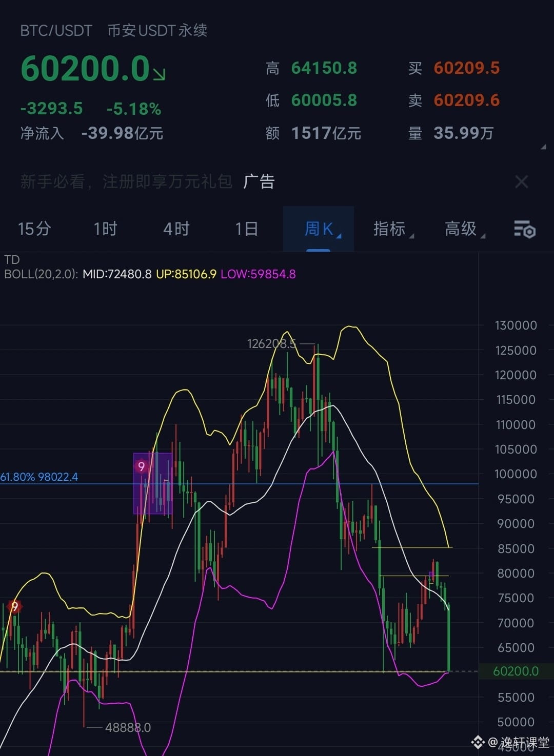The image size is (554, 756).
Task: Click the 70000 axis price label
Action: coord(517,623)
